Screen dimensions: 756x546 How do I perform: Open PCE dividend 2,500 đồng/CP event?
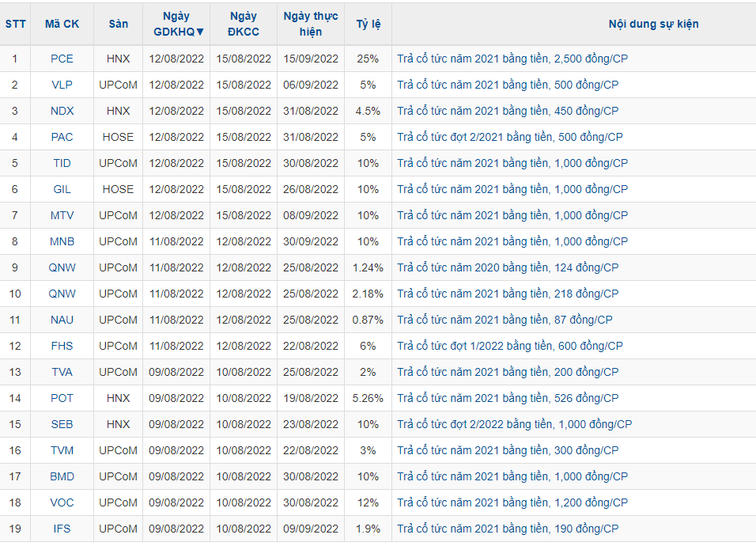coord(512,59)
